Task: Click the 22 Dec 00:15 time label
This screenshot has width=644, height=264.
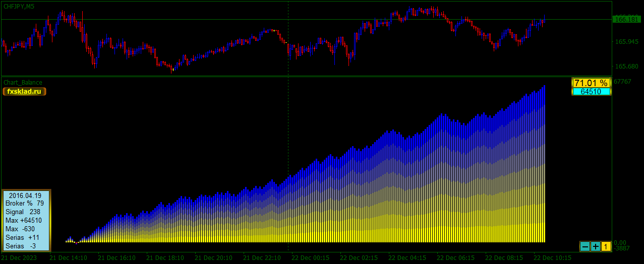Action: click(x=310, y=258)
